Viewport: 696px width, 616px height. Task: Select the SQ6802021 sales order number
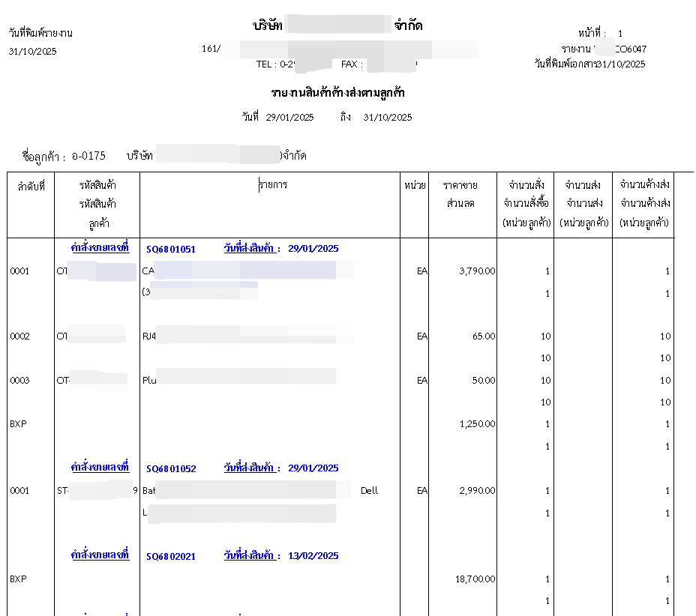tap(171, 557)
